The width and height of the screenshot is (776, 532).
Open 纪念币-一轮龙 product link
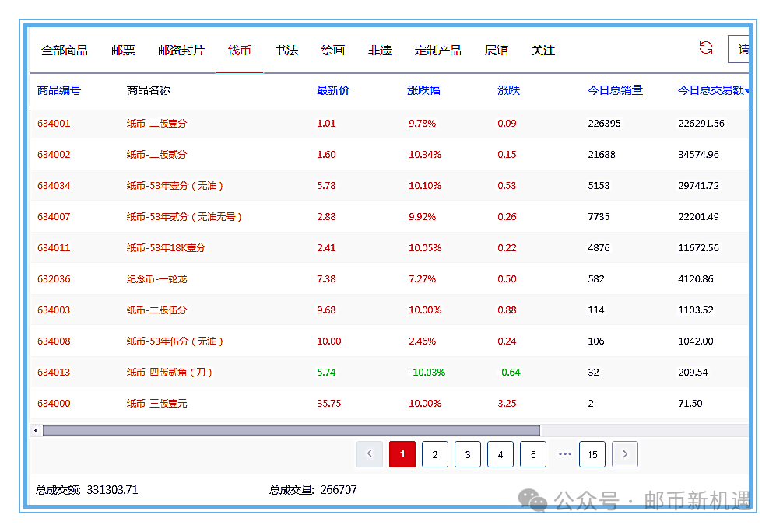[x=158, y=278]
